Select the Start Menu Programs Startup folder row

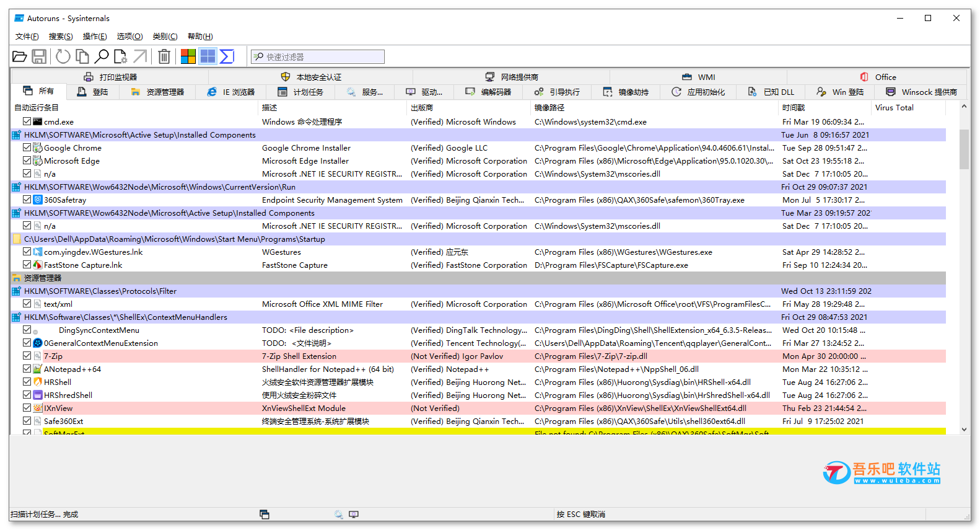click(x=478, y=239)
